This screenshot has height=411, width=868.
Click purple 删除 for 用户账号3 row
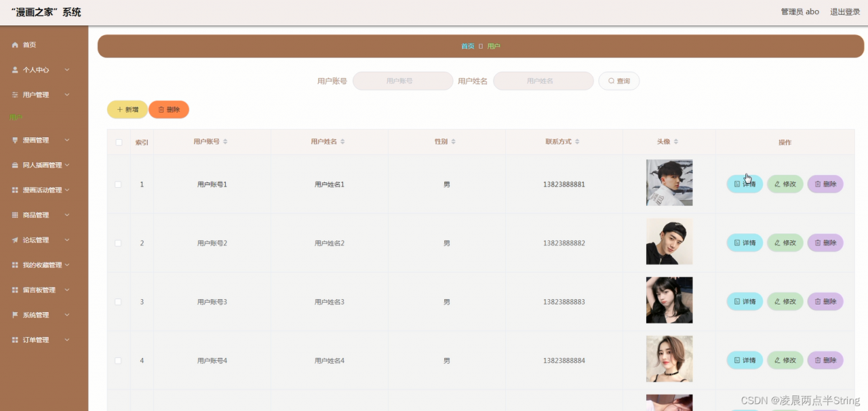825,301
